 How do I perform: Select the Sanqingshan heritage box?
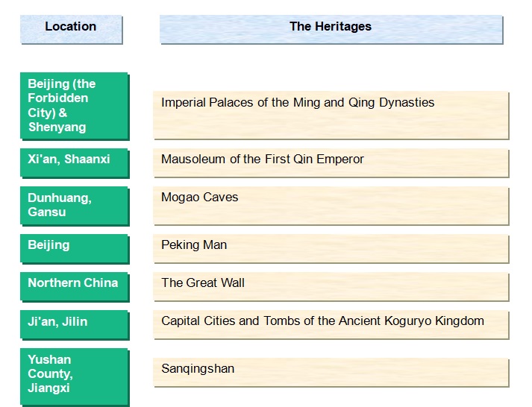[x=331, y=372]
